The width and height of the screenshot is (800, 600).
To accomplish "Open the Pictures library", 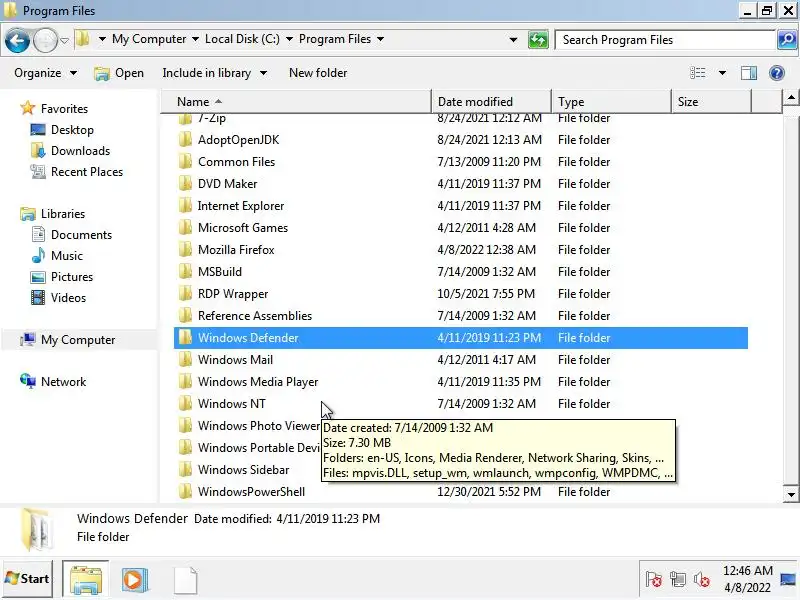I will 72,277.
